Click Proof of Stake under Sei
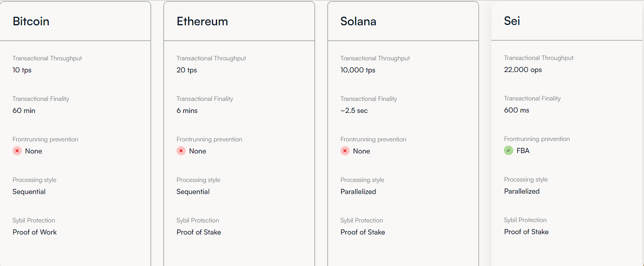 click(526, 232)
